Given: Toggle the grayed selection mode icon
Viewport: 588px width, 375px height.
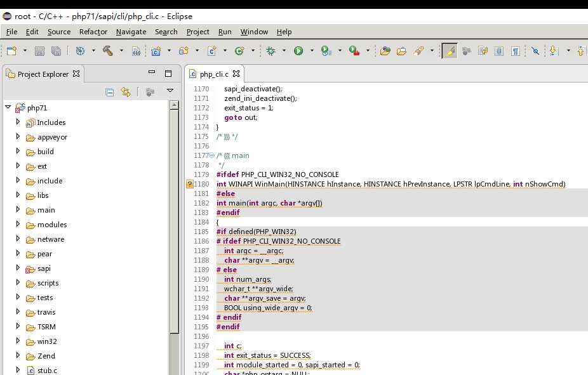Looking at the screenshot, I should coord(467,51).
